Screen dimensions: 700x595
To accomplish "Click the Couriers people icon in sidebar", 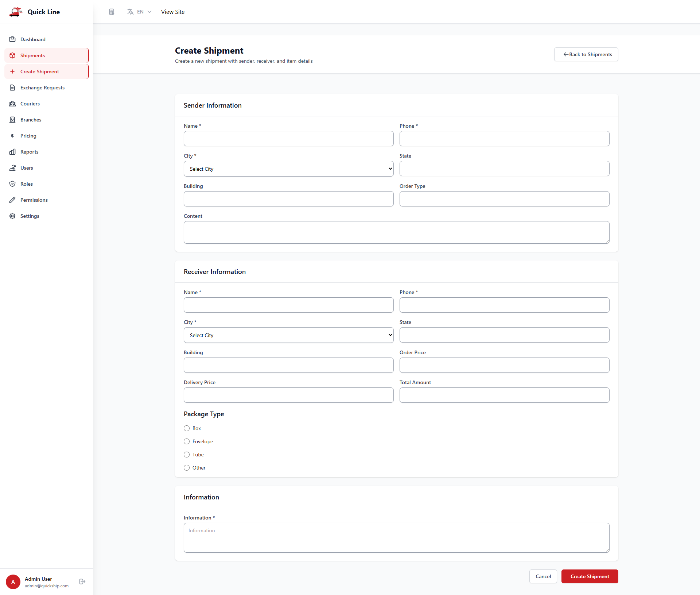I will click(12, 104).
